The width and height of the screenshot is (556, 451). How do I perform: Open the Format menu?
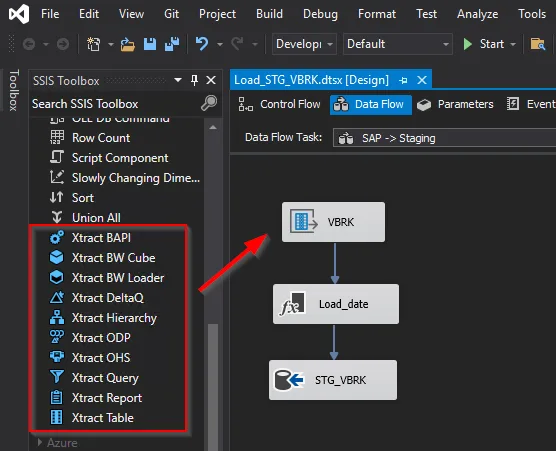pyautogui.click(x=377, y=14)
